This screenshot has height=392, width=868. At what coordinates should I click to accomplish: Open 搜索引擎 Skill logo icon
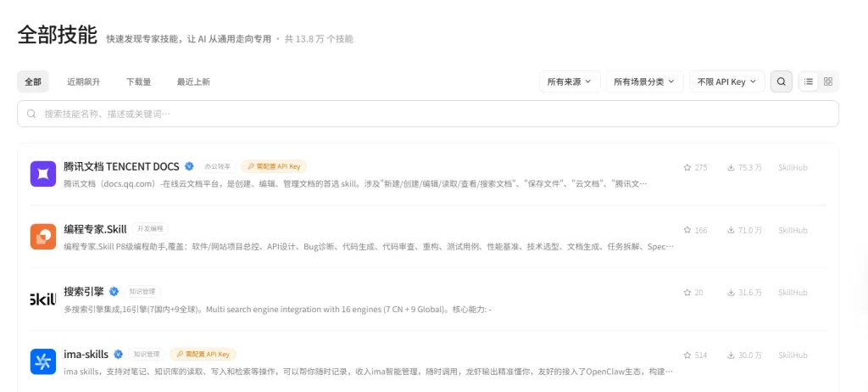click(x=43, y=299)
